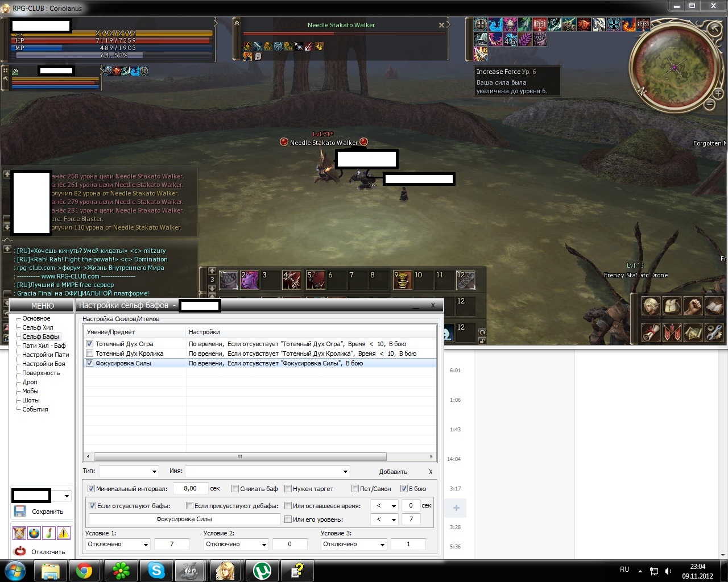Open the Clan banners icon in game menu
The height and width of the screenshot is (582, 728).
point(672,332)
